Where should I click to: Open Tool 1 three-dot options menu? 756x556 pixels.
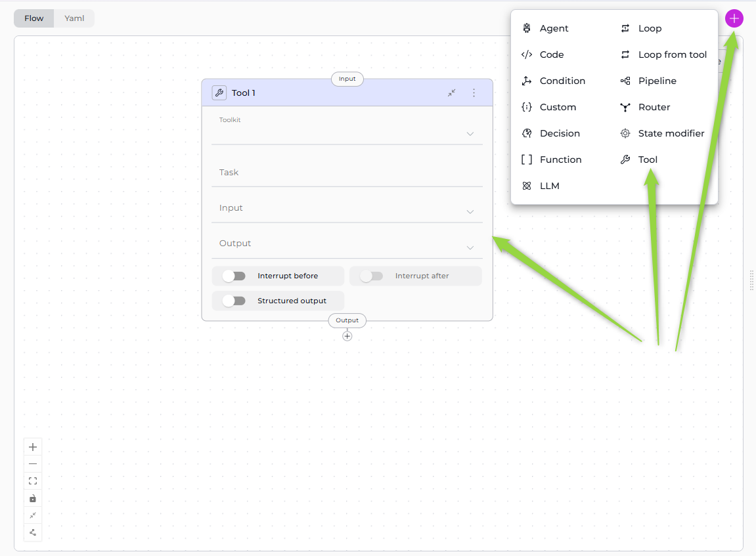pyautogui.click(x=474, y=93)
